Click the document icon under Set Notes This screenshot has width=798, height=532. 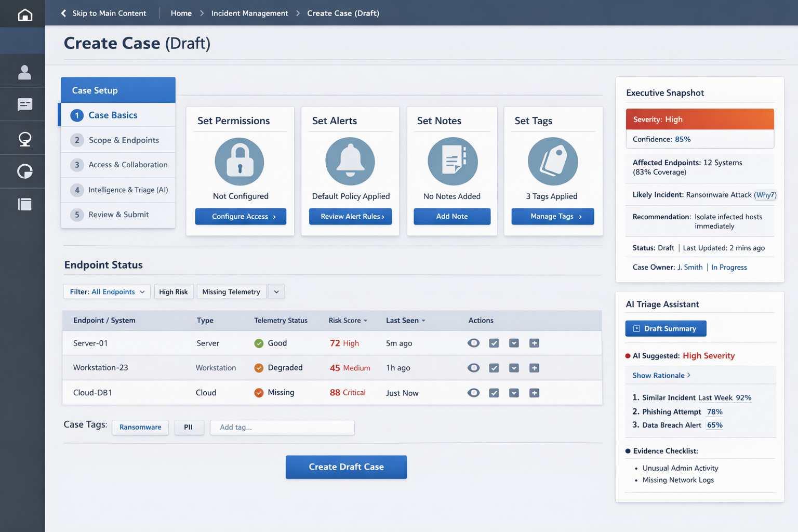coord(452,162)
